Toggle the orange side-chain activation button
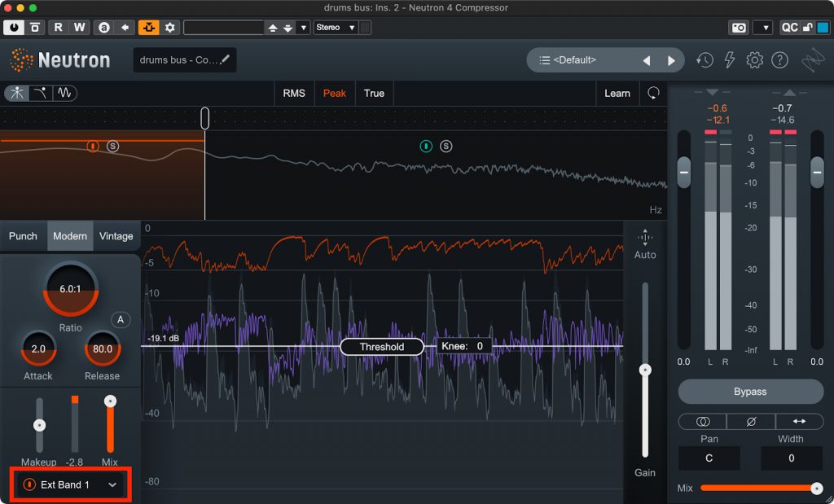Screen dimensions: 834x504 click(x=149, y=28)
